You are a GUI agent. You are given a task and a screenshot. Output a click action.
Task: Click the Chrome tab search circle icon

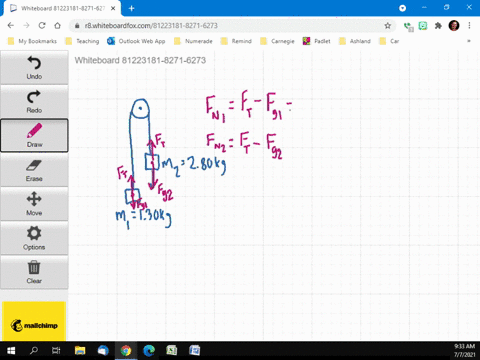(x=402, y=8)
